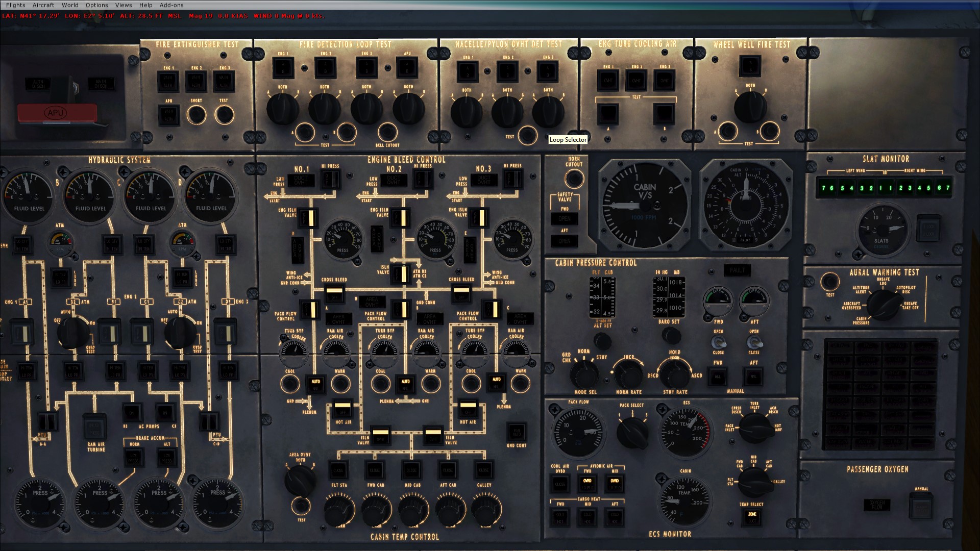Open the Add-ons menu

coord(171,5)
